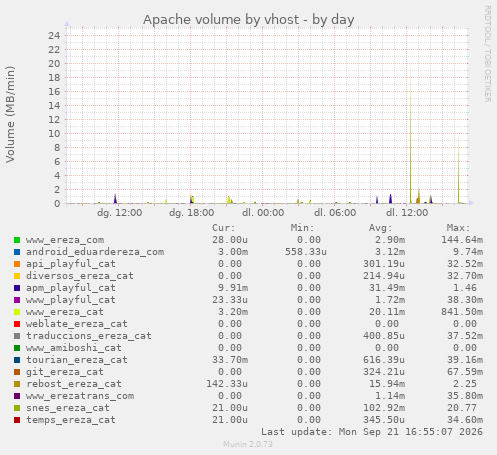Click the apm_playful_cat dark blue swatch

pos(17,288)
